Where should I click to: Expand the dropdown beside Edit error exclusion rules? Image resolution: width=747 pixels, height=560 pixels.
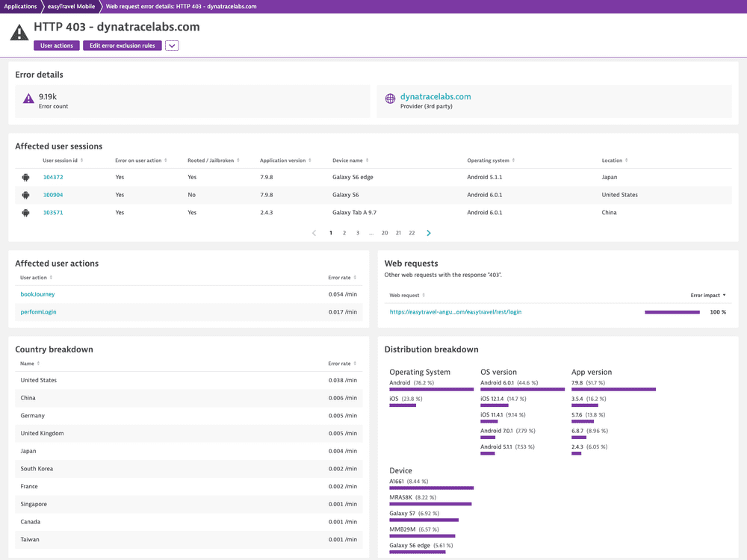click(x=172, y=46)
